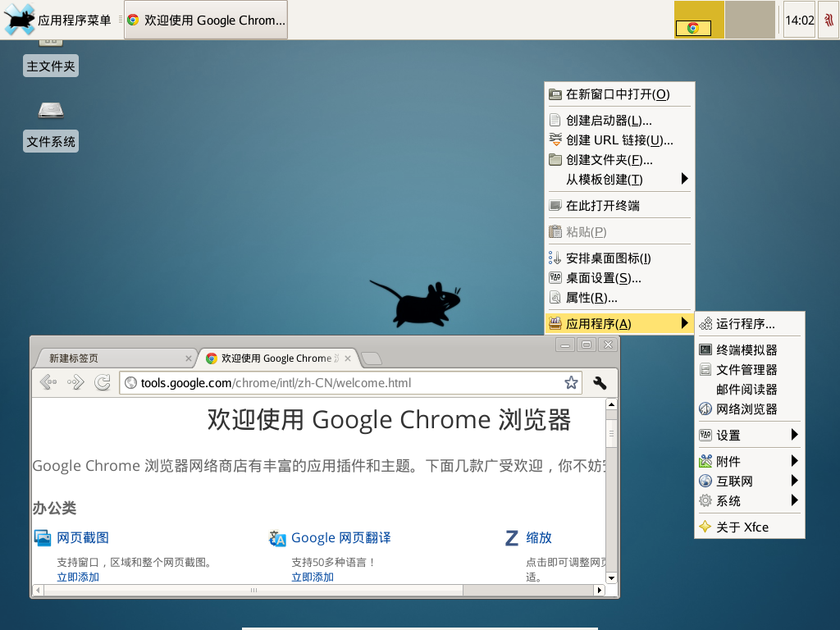Image resolution: width=840 pixels, height=630 pixels.
Task: Expand the 系统 submenu
Action: [x=750, y=501]
